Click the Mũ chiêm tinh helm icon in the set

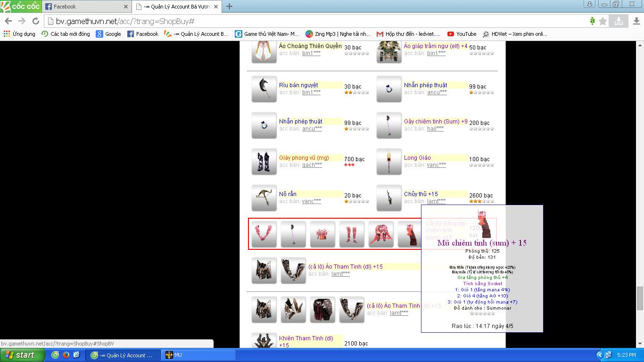[x=409, y=234]
